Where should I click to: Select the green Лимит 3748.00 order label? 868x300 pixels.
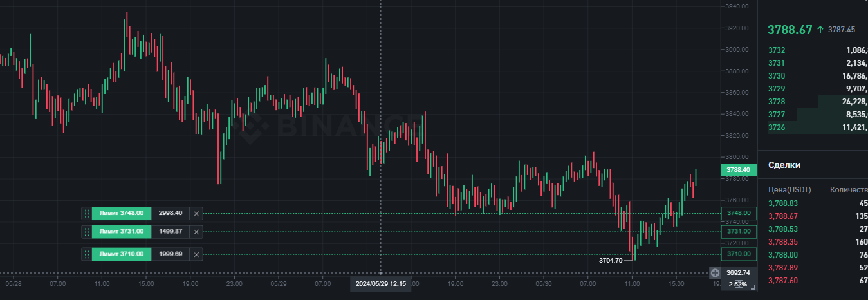[x=122, y=213]
